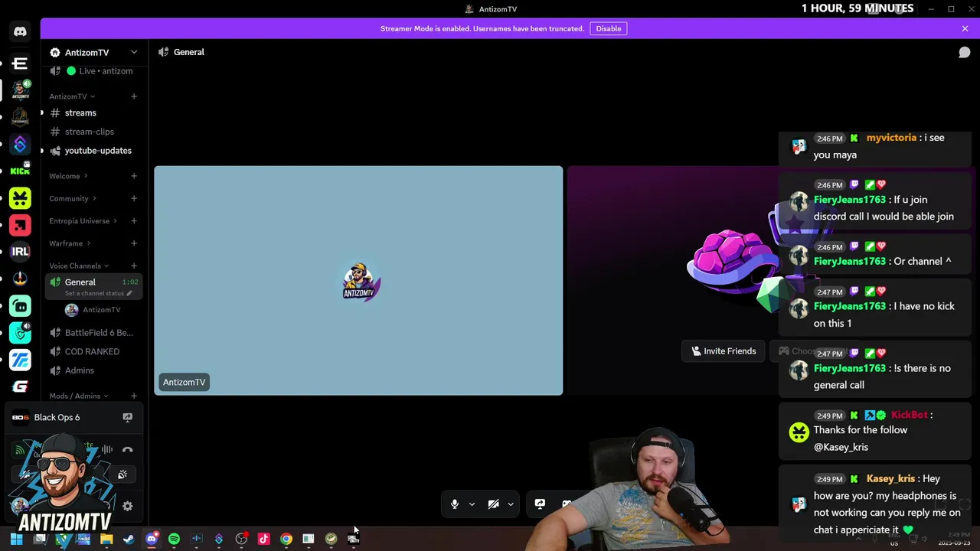980x551 pixels.
Task: Open voice connection signal details
Action: 20,450
